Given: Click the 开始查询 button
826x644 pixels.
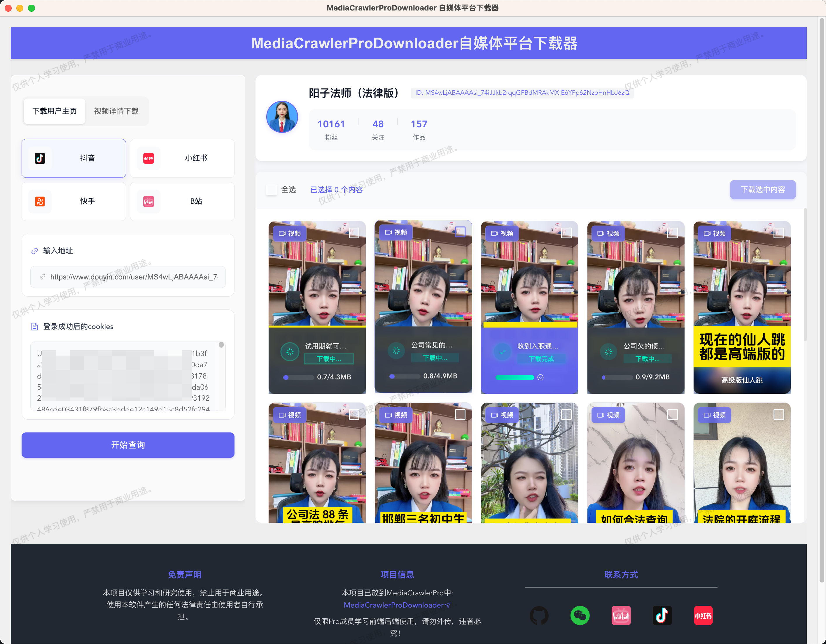Looking at the screenshot, I should pyautogui.click(x=128, y=445).
